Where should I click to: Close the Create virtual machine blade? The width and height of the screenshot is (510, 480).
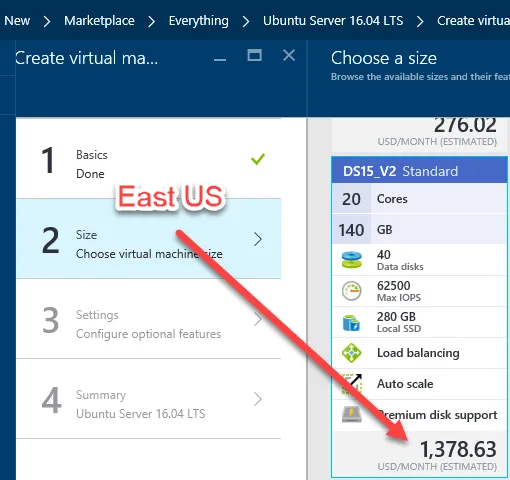coord(289,55)
